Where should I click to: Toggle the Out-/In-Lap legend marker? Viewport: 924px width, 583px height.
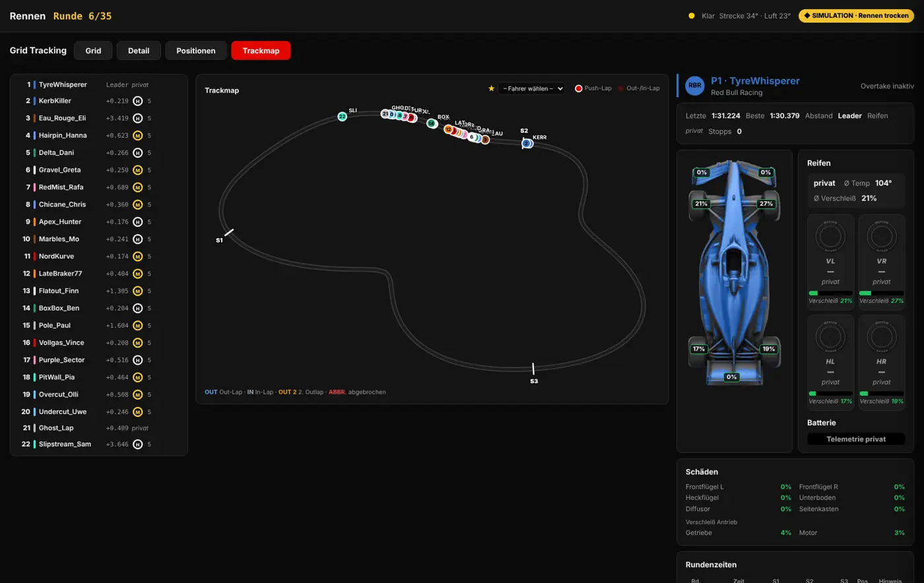coord(621,88)
